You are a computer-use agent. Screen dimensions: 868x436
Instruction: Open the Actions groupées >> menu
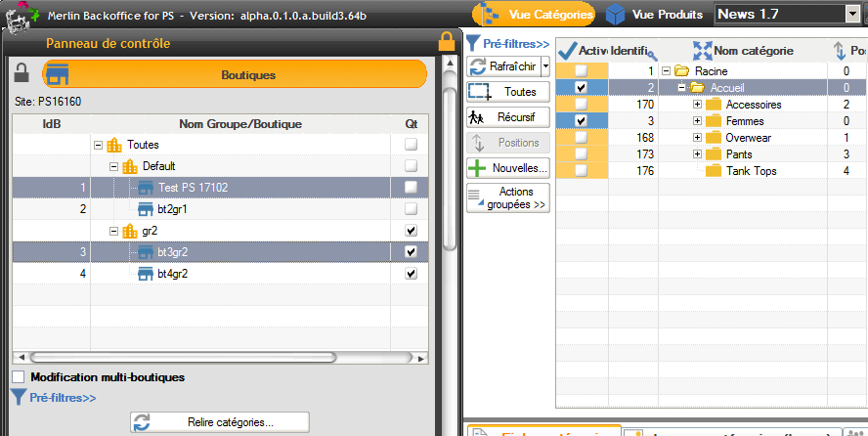(508, 198)
